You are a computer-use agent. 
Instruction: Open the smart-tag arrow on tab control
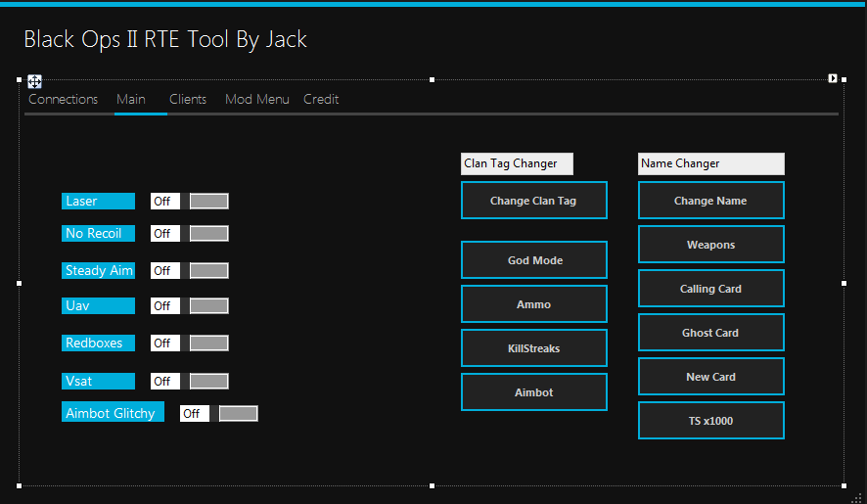point(832,78)
